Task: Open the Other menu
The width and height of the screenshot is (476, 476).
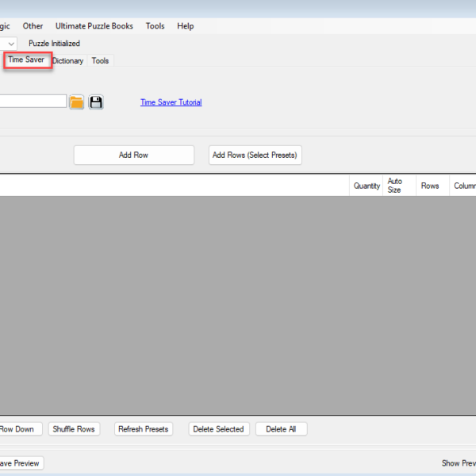Action: pyautogui.click(x=33, y=26)
